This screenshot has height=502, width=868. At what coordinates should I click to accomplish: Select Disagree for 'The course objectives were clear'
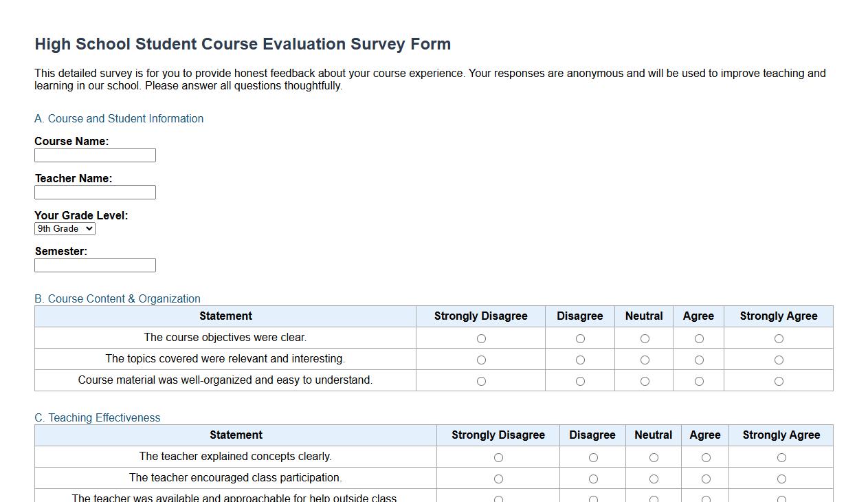[x=580, y=338]
